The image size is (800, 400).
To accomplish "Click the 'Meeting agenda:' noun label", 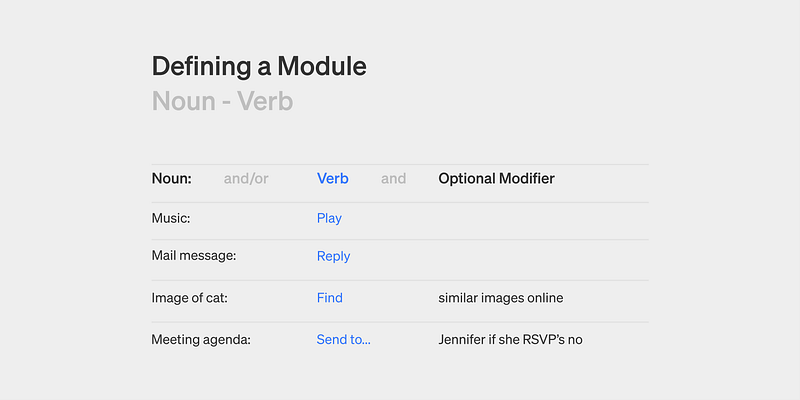I will (200, 340).
